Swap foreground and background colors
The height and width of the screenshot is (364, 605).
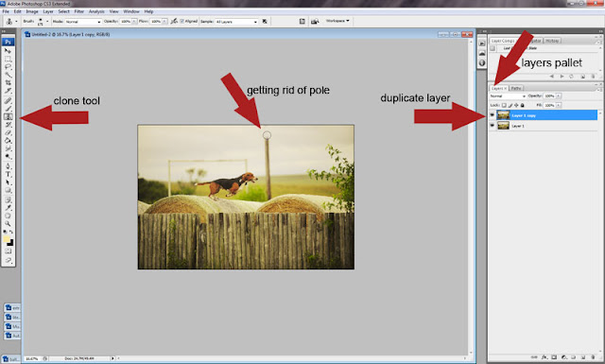[x=10, y=232]
